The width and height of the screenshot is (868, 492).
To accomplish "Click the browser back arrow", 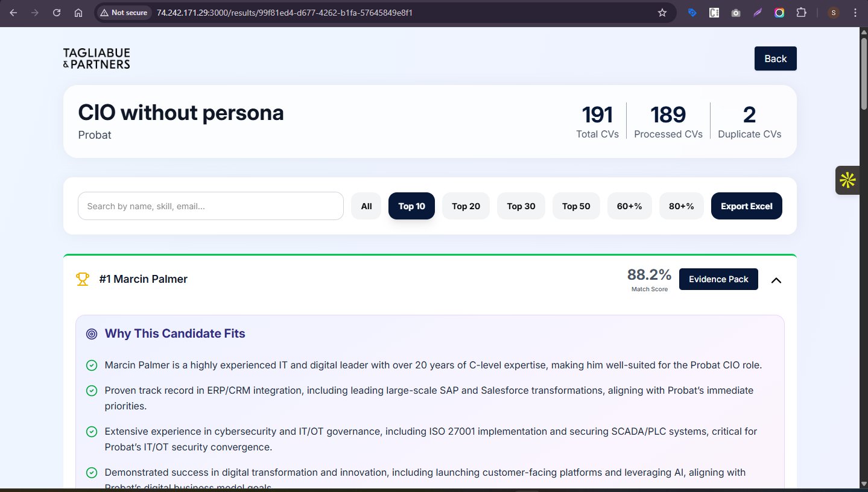I will click(x=13, y=13).
